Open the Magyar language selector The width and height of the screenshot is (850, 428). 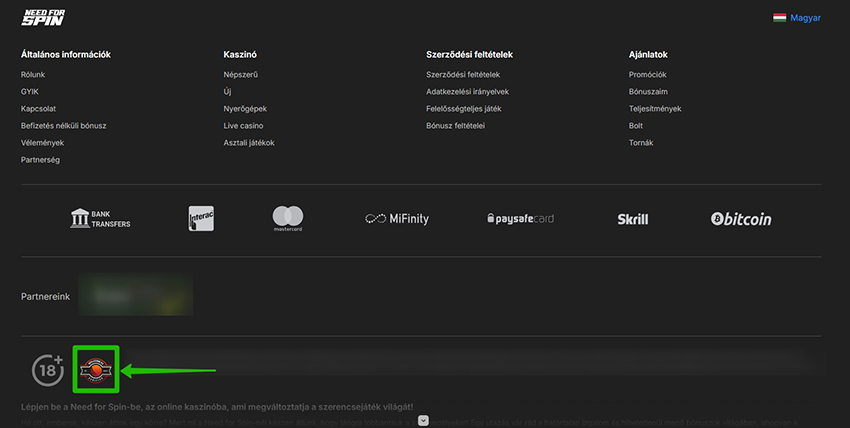pyautogui.click(x=797, y=17)
